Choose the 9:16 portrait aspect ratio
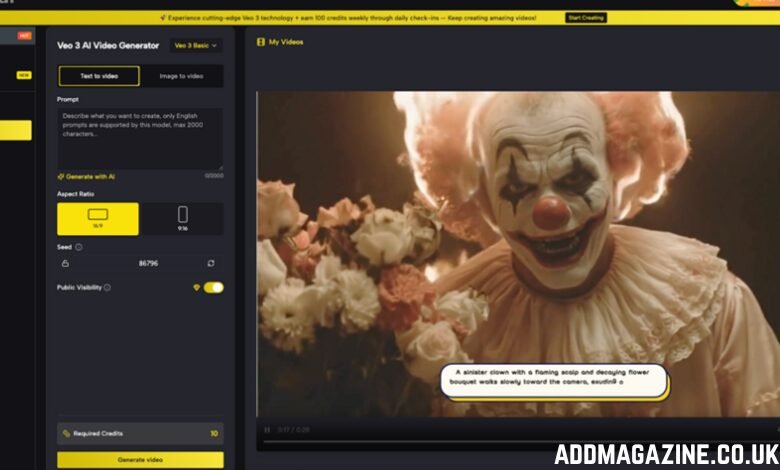This screenshot has width=780, height=470. click(182, 218)
